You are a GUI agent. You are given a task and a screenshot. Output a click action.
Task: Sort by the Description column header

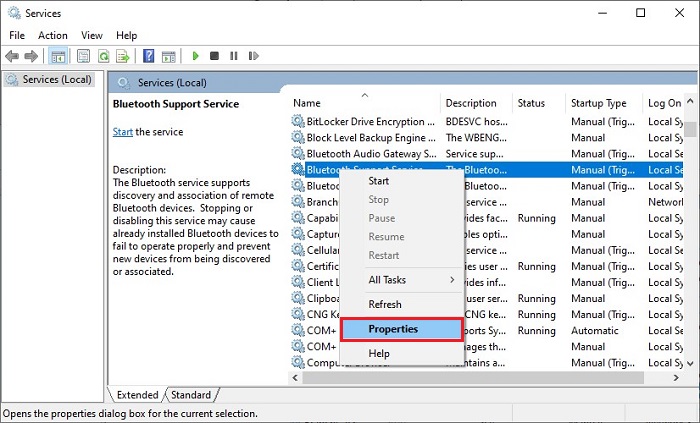click(476, 103)
